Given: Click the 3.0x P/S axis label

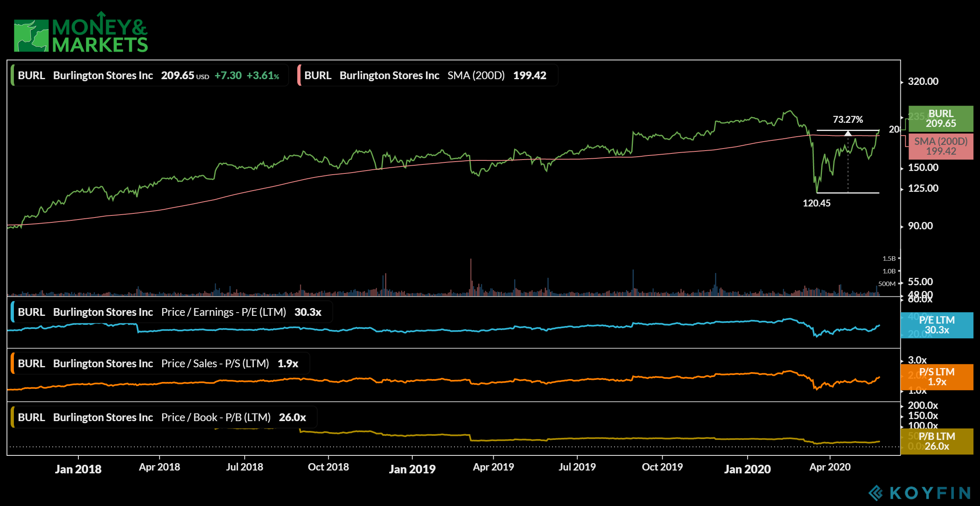Looking at the screenshot, I should pyautogui.click(x=918, y=360).
